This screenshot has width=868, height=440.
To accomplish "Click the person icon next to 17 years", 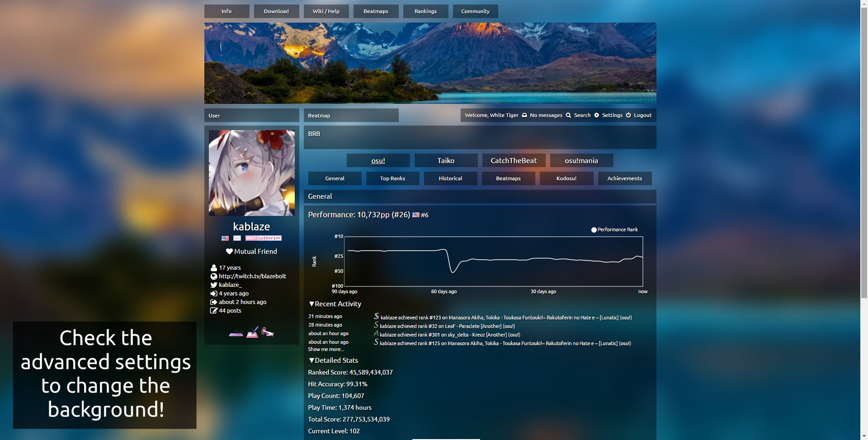I will (x=214, y=267).
